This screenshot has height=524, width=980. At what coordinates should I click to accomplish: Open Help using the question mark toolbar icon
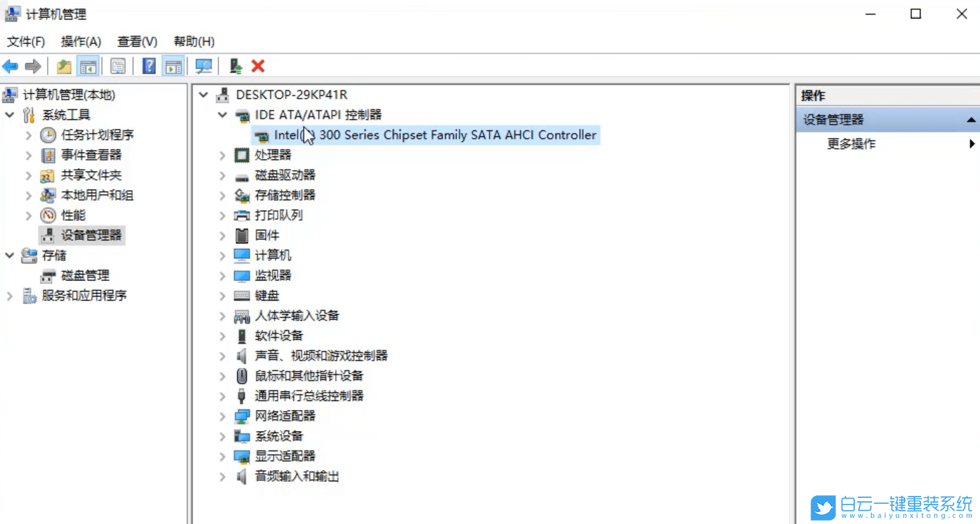(149, 66)
